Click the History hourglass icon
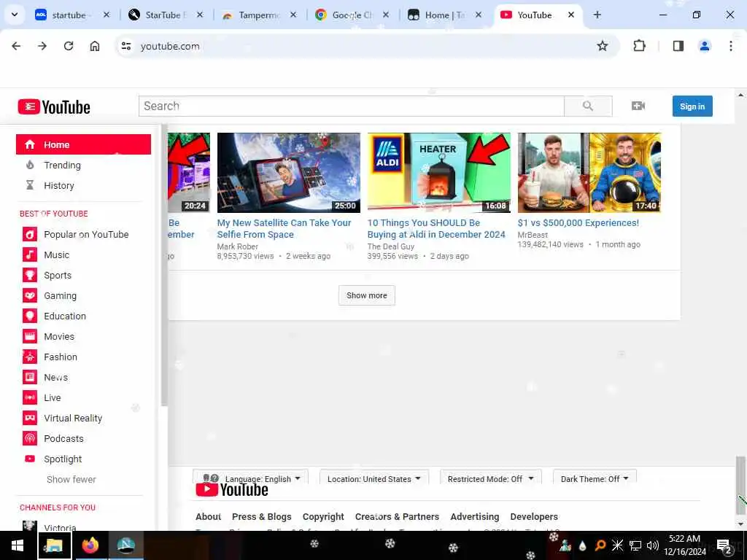 point(30,185)
